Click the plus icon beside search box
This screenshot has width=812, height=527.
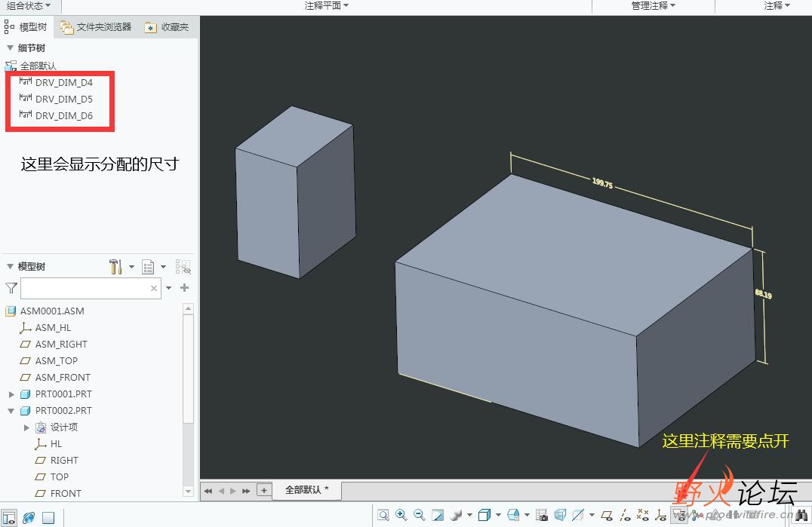point(184,287)
